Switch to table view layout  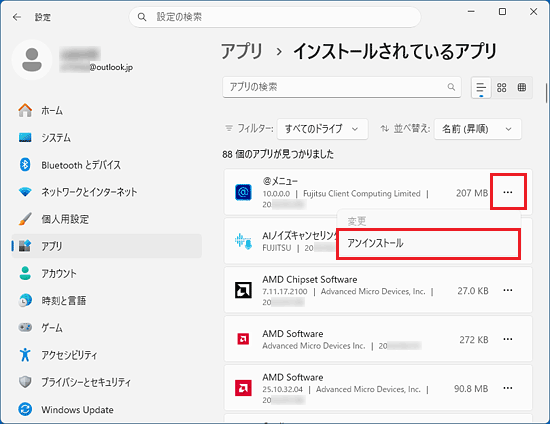(x=522, y=87)
